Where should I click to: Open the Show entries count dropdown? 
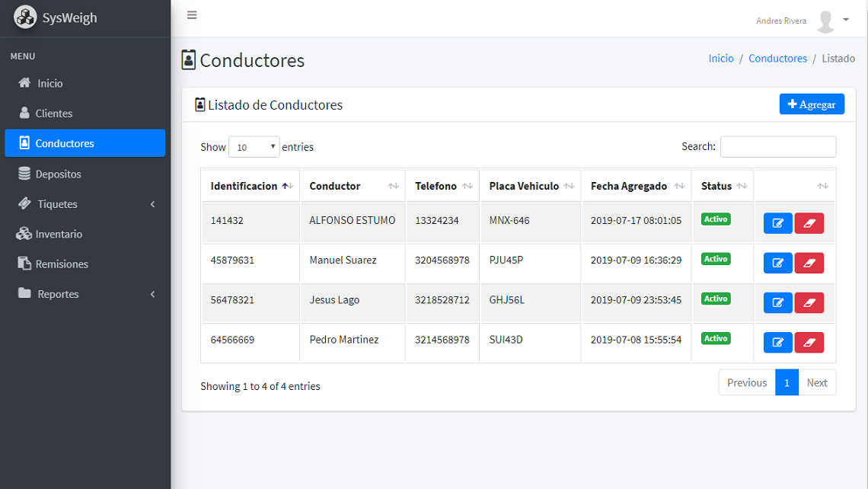(254, 147)
